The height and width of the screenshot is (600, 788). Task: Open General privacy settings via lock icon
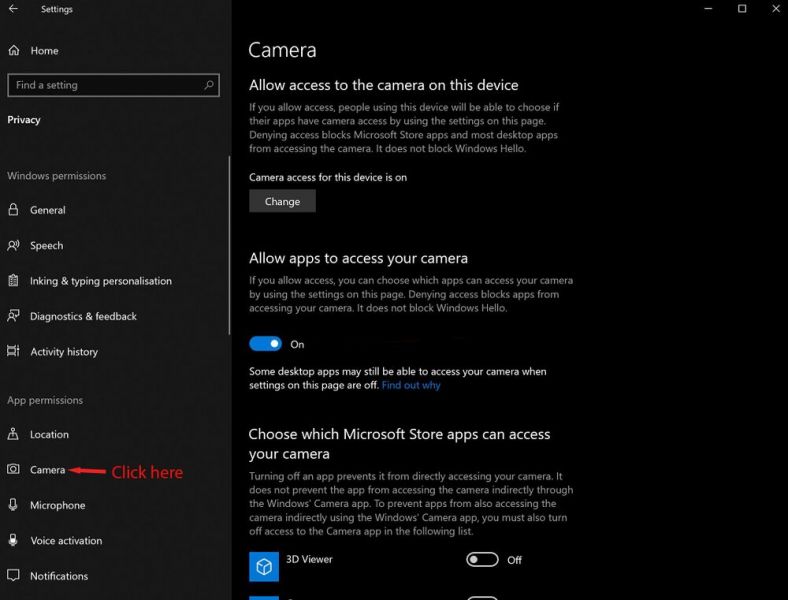point(13,210)
